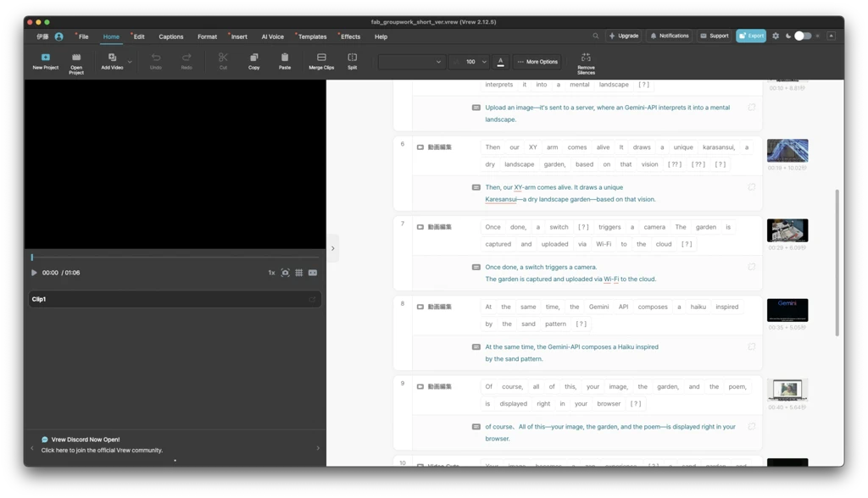868x498 pixels.
Task: Click the Remove Silences icon
Action: pyautogui.click(x=586, y=57)
